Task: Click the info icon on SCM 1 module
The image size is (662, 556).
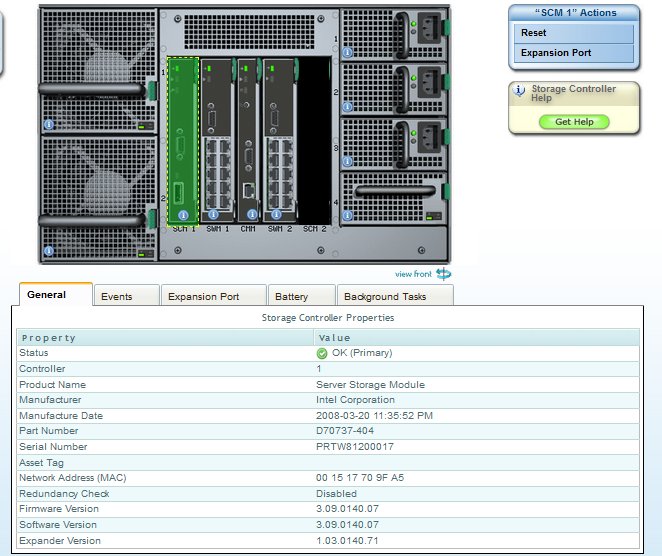Action: (x=183, y=214)
